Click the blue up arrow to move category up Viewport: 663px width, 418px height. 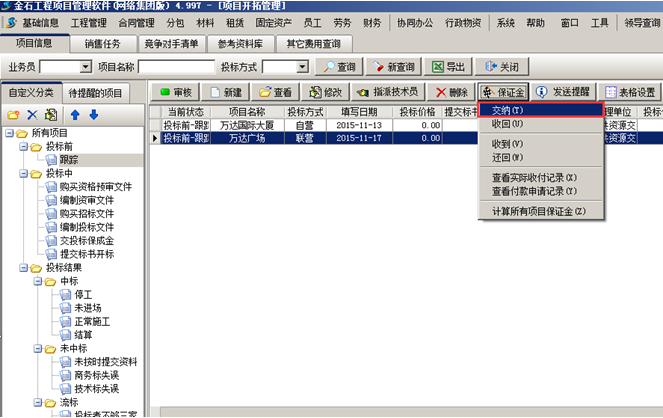point(75,114)
